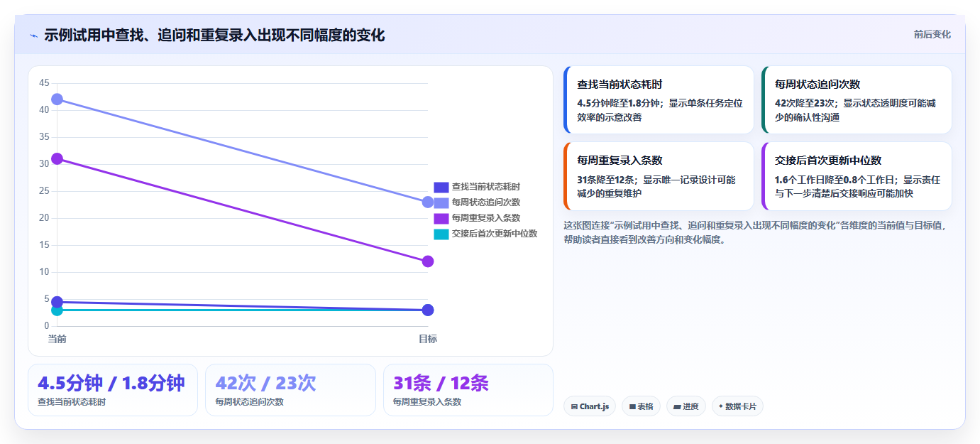Click the 31 data point at 当前
980x444 pixels.
57,158
